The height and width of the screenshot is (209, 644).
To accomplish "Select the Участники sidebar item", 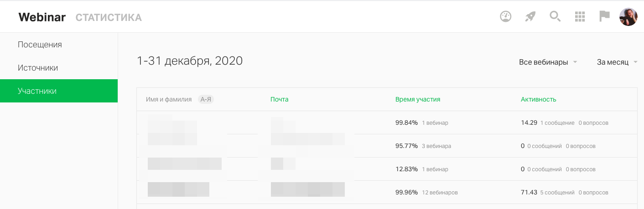I will pyautogui.click(x=37, y=91).
